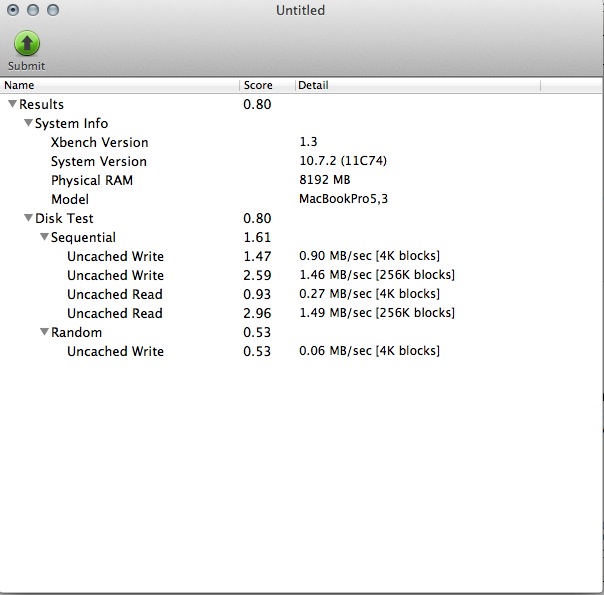This screenshot has width=604, height=595.
Task: Click the 1.46 MB/sec [256K blocks] detail
Action: point(377,275)
